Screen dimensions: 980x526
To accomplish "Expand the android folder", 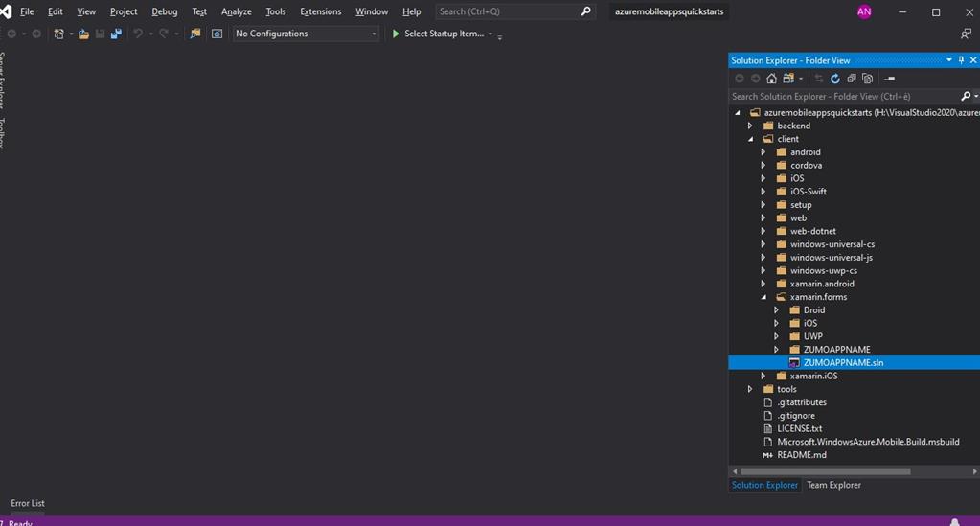I will [763, 152].
